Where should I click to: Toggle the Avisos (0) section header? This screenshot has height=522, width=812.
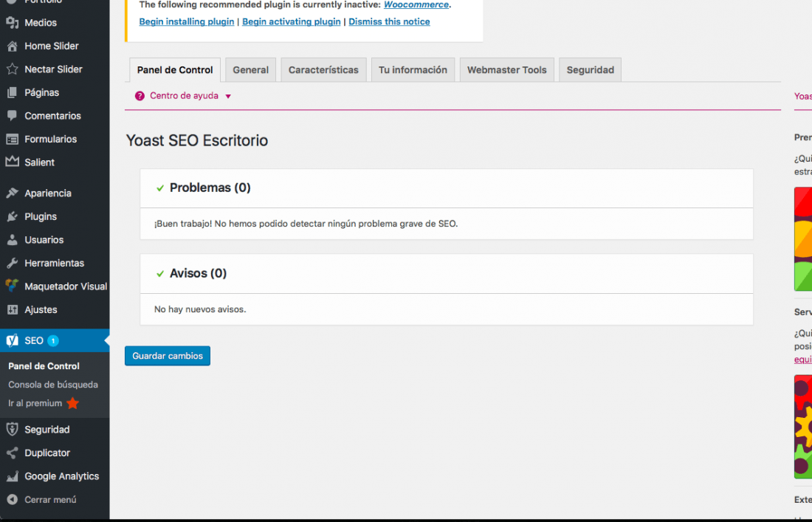(447, 273)
